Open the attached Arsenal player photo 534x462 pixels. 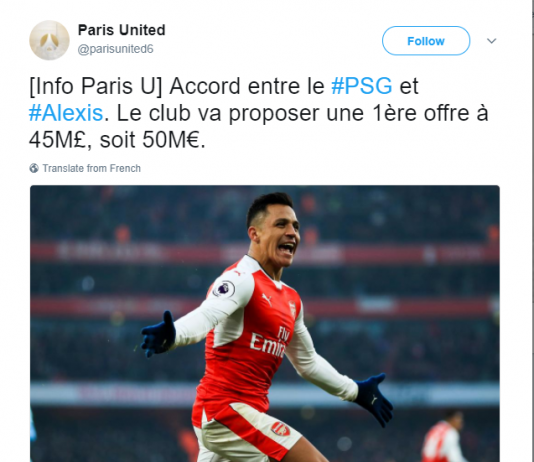[x=265, y=323]
